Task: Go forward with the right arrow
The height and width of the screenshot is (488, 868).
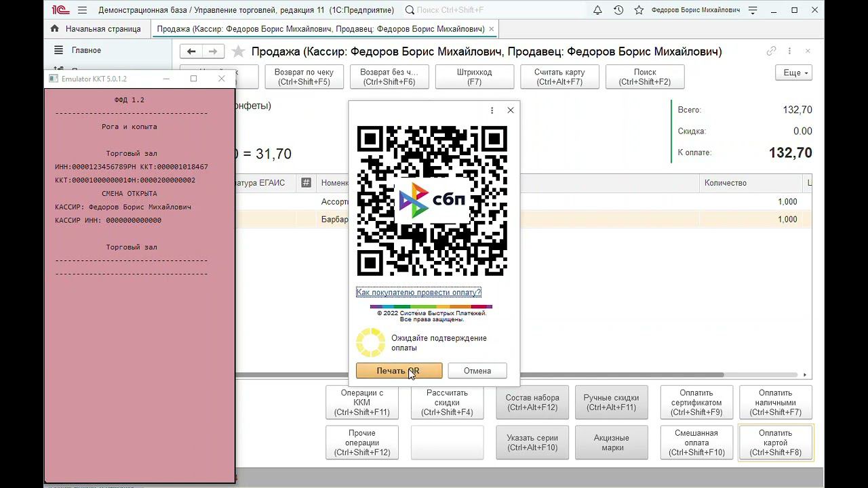Action: point(213,52)
